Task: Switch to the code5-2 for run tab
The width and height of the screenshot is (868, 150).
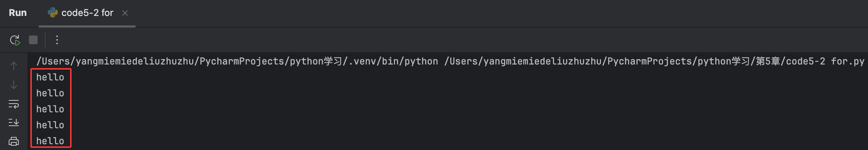Action: pos(87,13)
